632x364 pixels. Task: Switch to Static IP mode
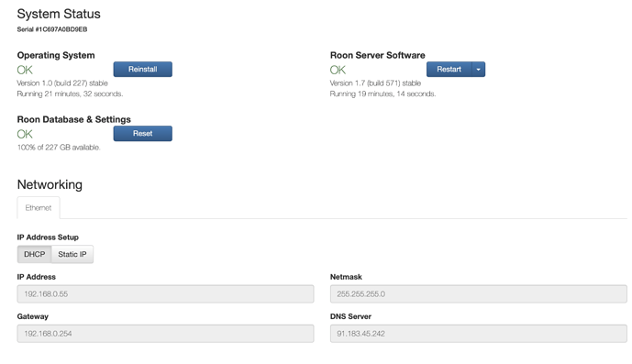72,254
